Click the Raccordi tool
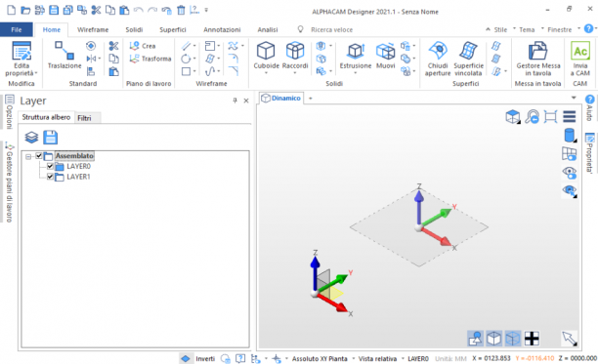Image resolution: width=598 pixels, height=364 pixels. (x=295, y=56)
